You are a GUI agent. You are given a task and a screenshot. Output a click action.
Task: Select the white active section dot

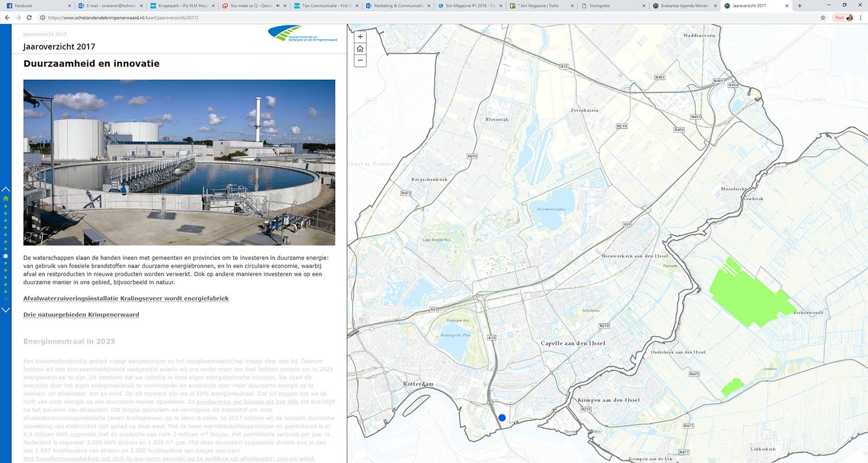5,256
